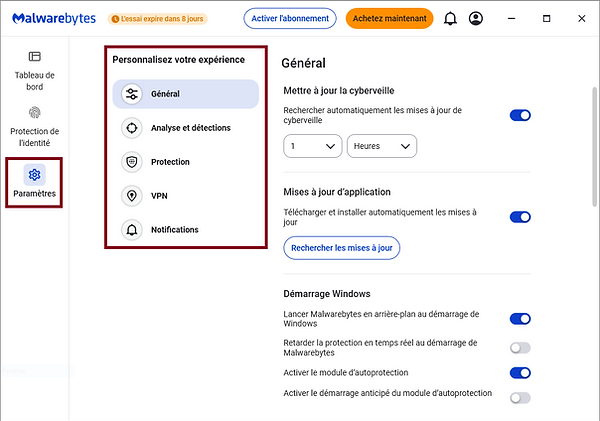Select the Général settings tab
The height and width of the screenshot is (421, 600).
[x=186, y=94]
